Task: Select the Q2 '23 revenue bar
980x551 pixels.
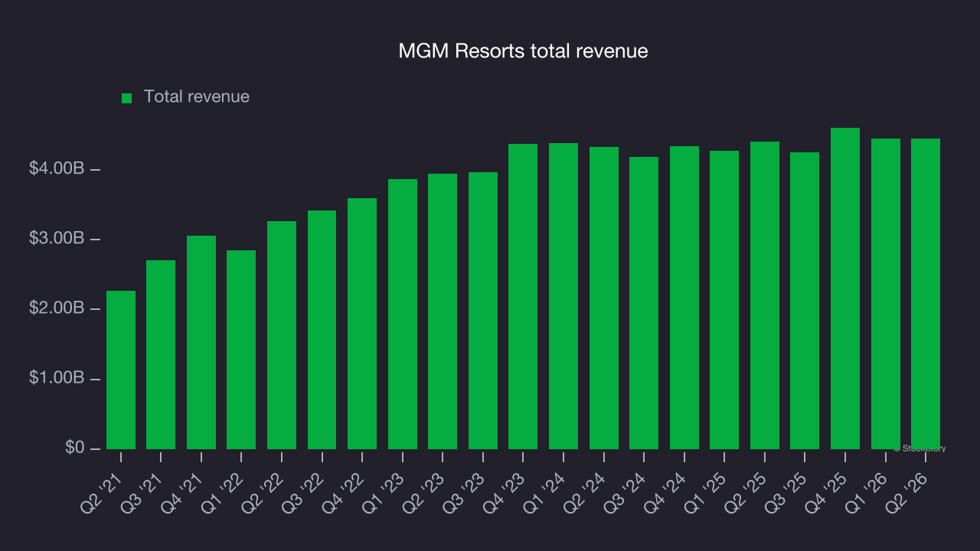Action: pos(443,311)
